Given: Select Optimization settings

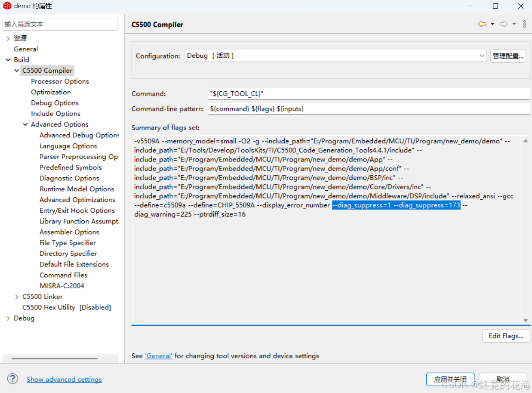Looking at the screenshot, I should 51,92.
